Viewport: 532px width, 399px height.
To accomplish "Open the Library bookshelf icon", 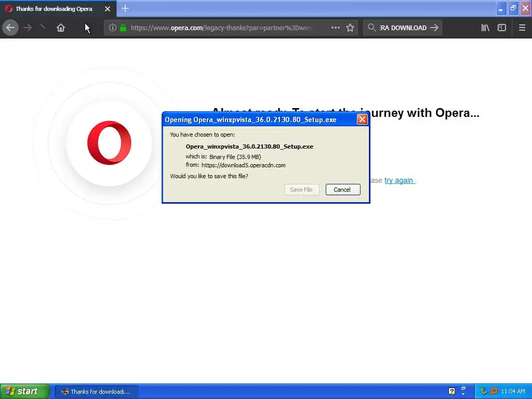I will 485,28.
